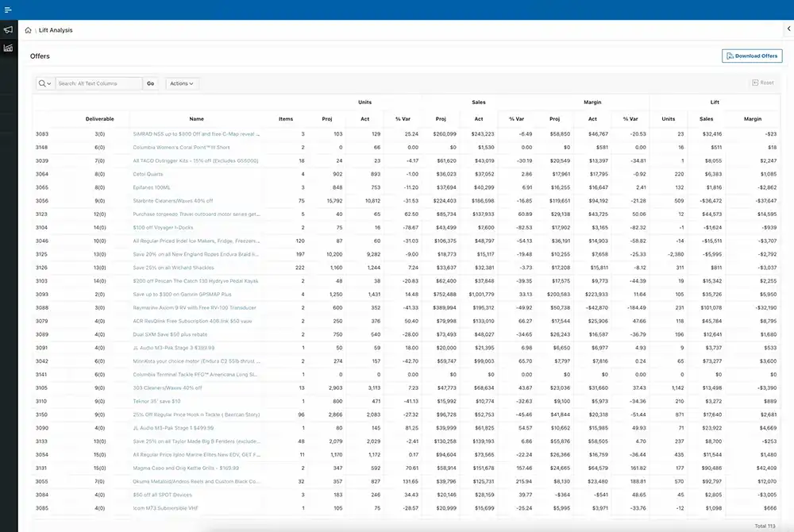Reset the report settings

(761, 83)
